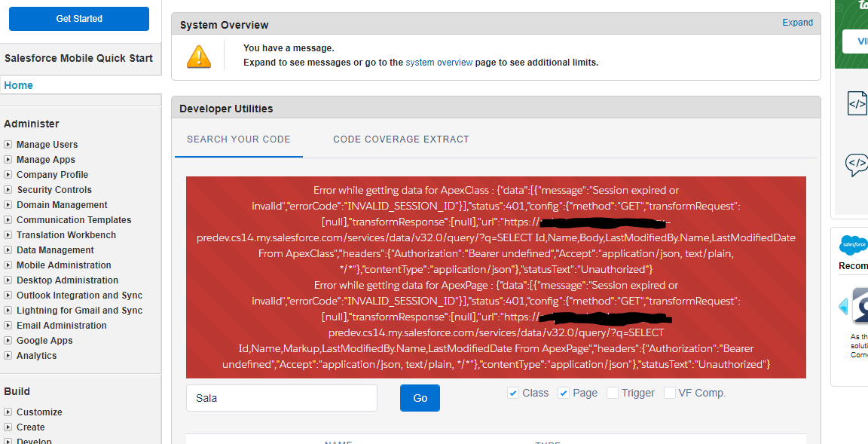The image size is (868, 444).
Task: Enable the Trigger checkbox
Action: point(613,393)
